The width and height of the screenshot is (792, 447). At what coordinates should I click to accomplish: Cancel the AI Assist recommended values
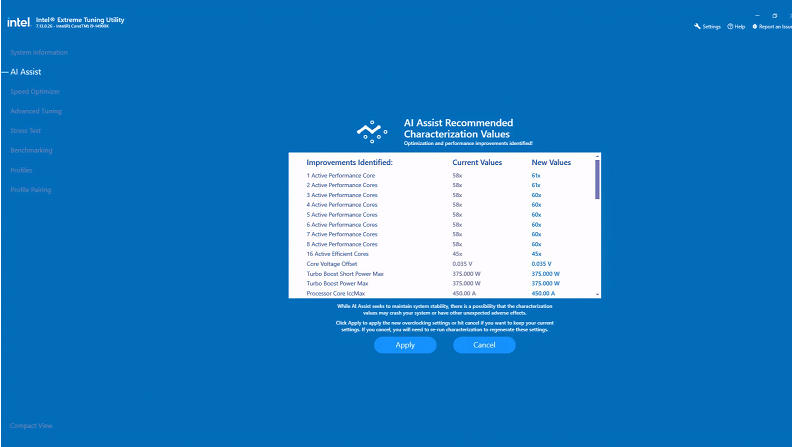point(484,345)
